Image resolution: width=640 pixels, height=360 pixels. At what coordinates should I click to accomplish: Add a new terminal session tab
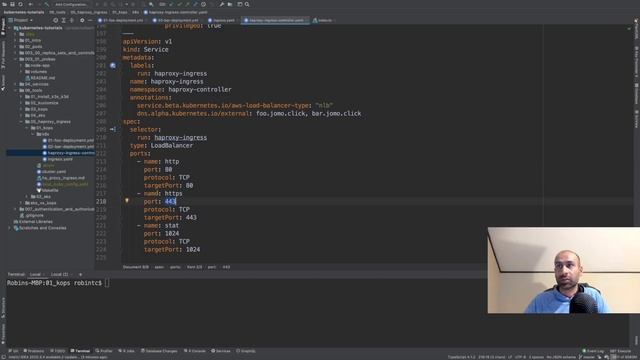80,274
